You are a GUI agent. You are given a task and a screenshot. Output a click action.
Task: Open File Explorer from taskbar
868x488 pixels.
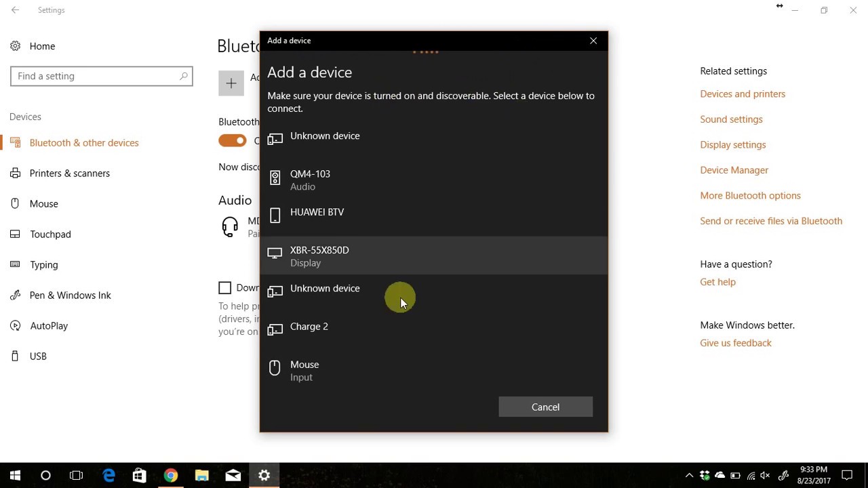pos(202,476)
